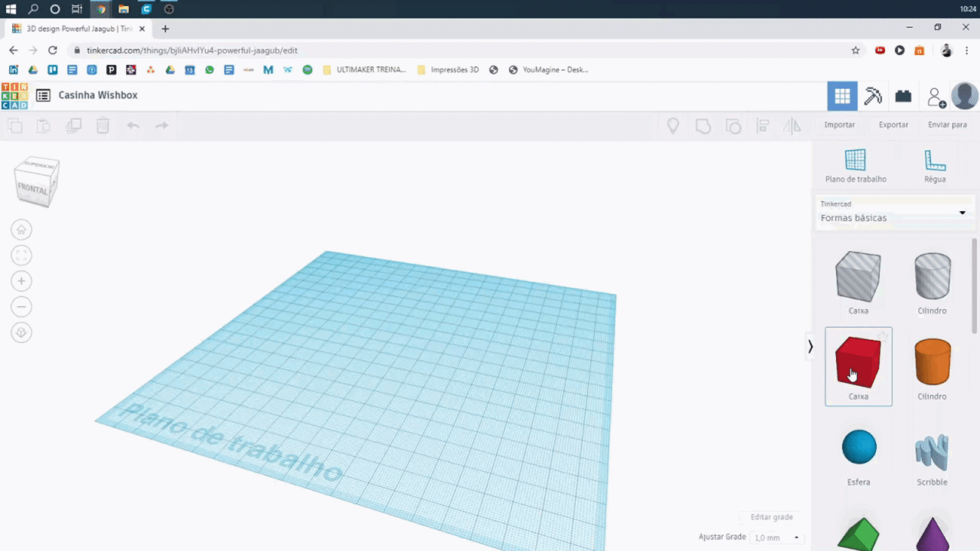This screenshot has height=551, width=980.
Task: Open the ULTIMAKER TREINA... bookmark folder
Action: 364,70
